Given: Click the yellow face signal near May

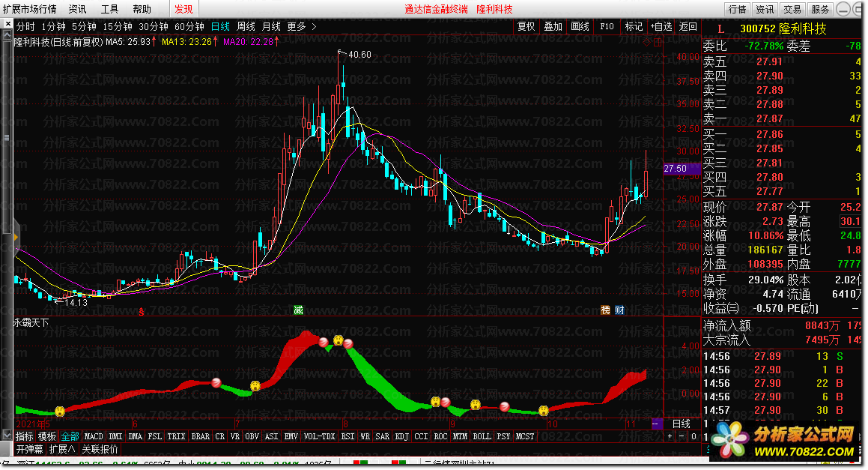Looking at the screenshot, I should 60,411.
